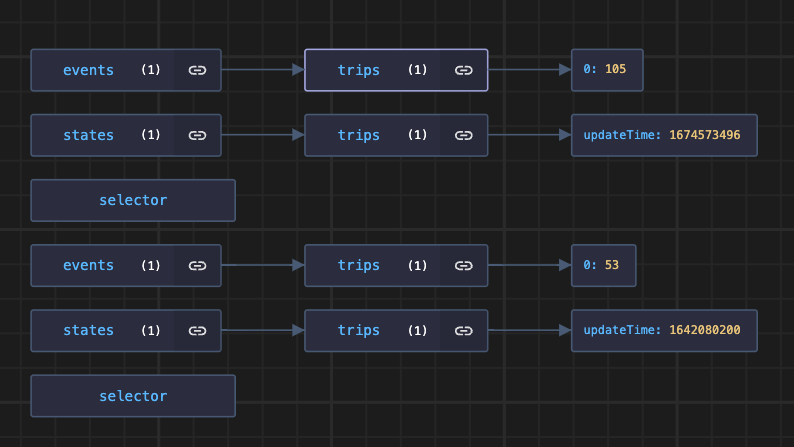Click link icon on trips node leading to 53

[463, 265]
